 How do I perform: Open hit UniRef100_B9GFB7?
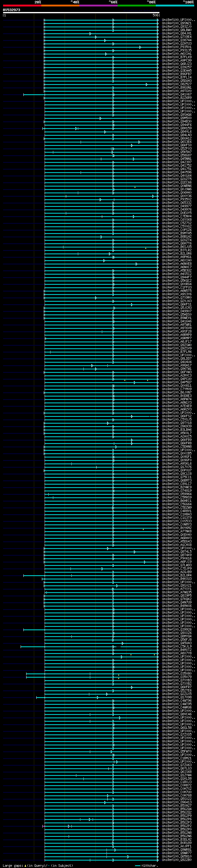pos(177,74)
